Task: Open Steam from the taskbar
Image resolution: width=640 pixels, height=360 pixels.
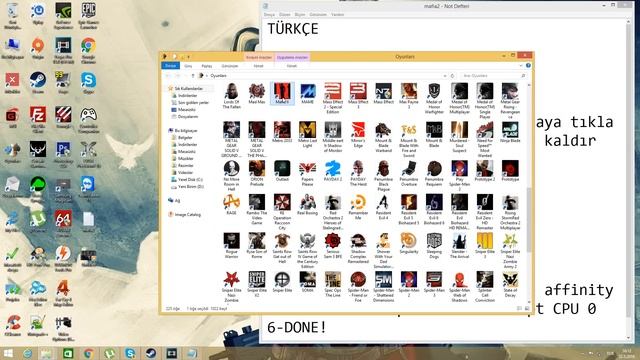Action: pyautogui.click(x=150, y=353)
